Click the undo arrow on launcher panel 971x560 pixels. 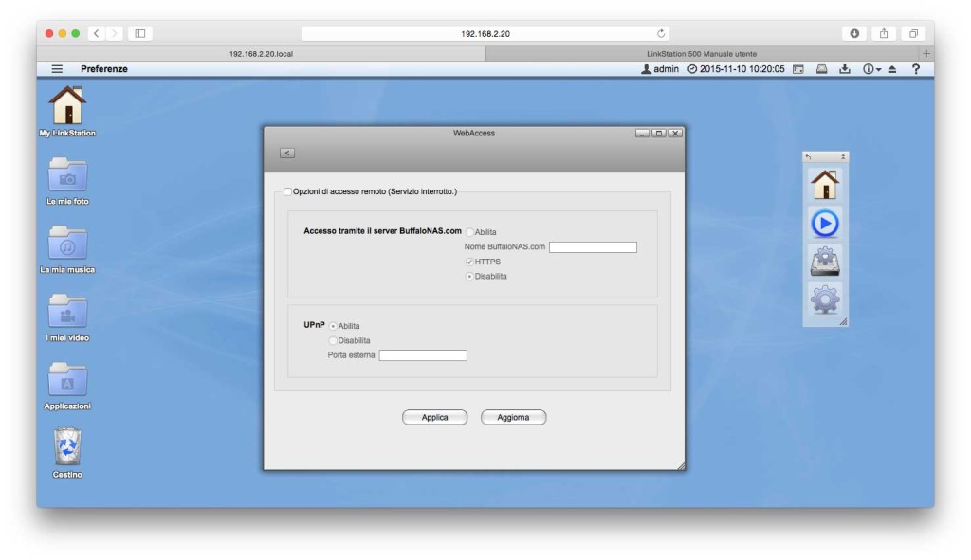[808, 157]
